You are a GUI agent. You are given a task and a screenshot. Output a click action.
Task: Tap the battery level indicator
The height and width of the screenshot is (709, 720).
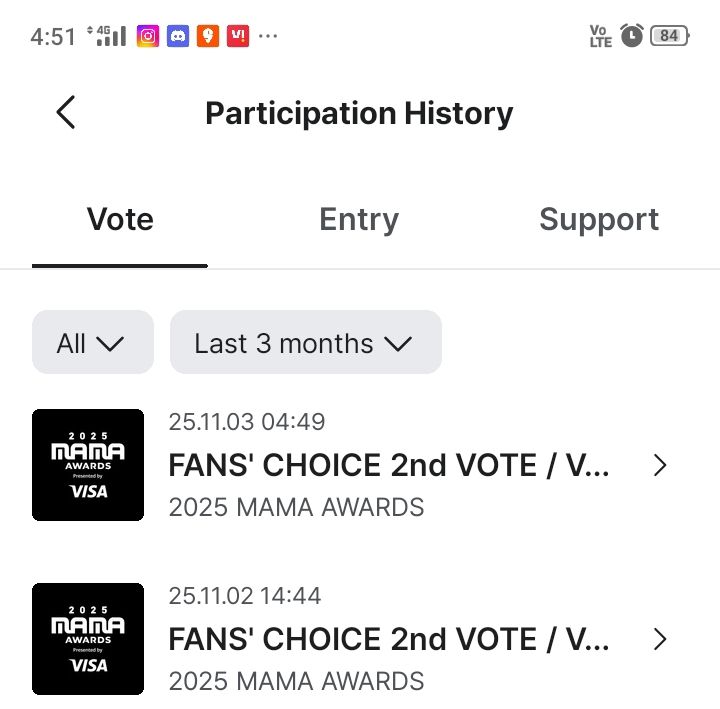coord(669,36)
